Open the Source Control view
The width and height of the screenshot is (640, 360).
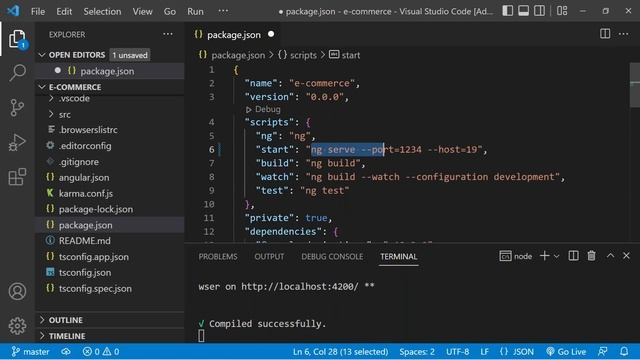[x=17, y=108]
